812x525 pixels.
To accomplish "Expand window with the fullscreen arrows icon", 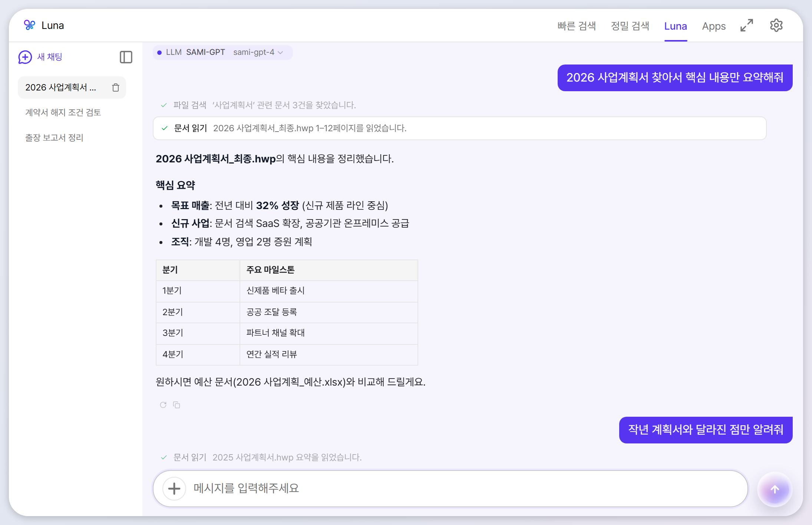I will [747, 25].
